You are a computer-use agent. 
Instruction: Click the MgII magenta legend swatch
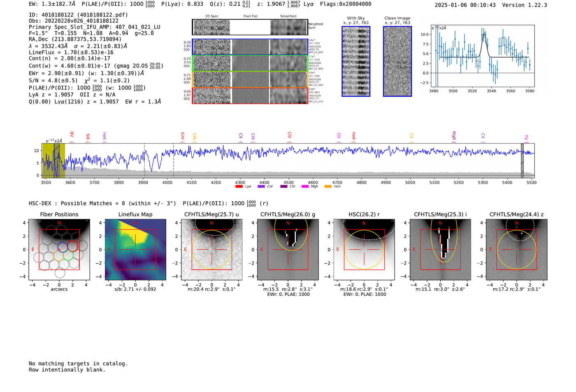click(305, 186)
